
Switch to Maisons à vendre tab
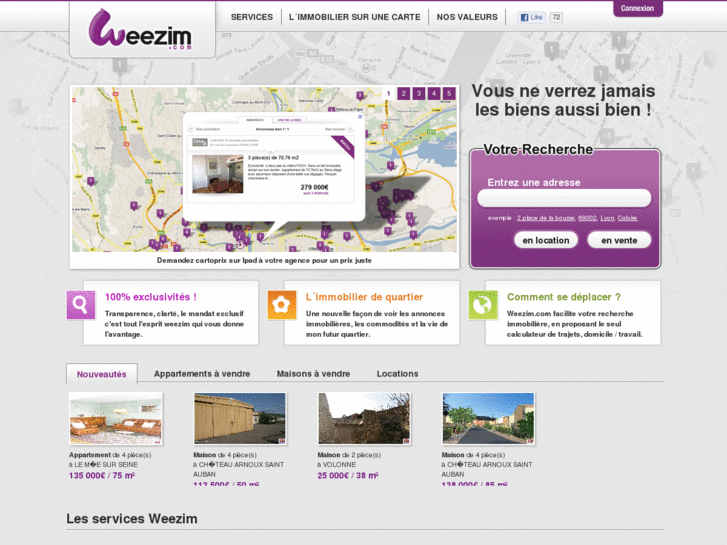tap(313, 374)
